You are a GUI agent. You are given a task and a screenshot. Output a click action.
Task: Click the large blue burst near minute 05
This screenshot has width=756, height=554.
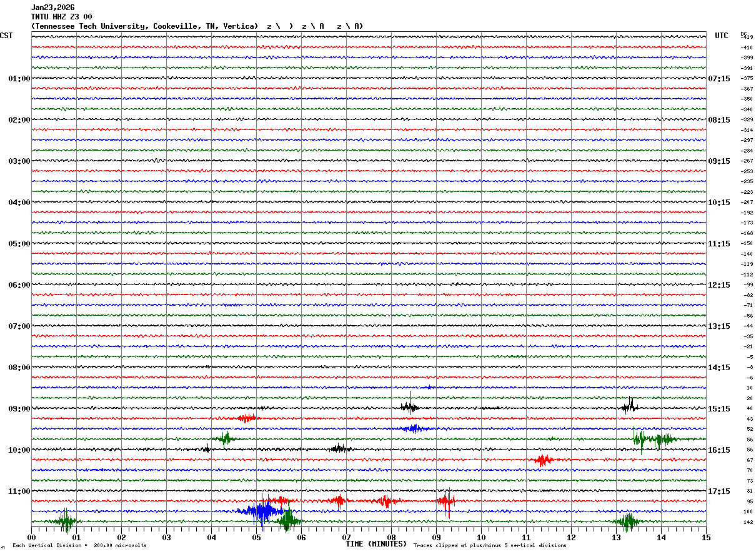(263, 511)
